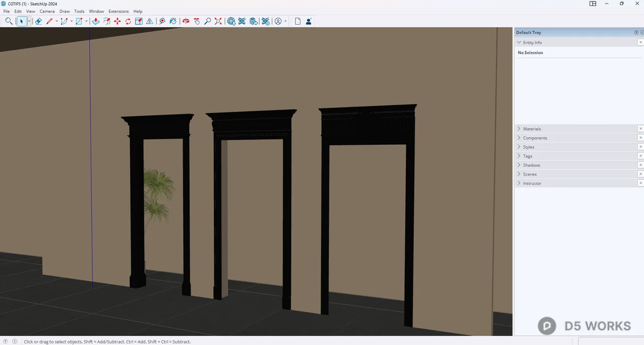Choose the Eraser tool

[38, 21]
